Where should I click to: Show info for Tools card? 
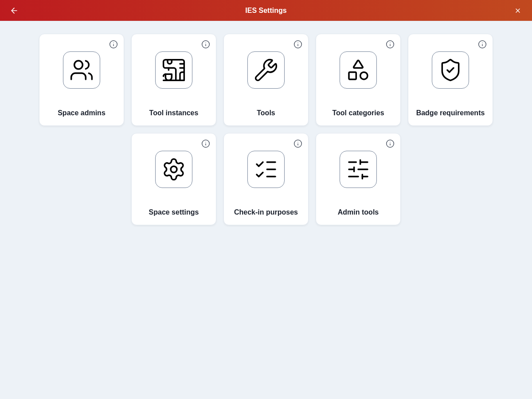[x=298, y=44]
